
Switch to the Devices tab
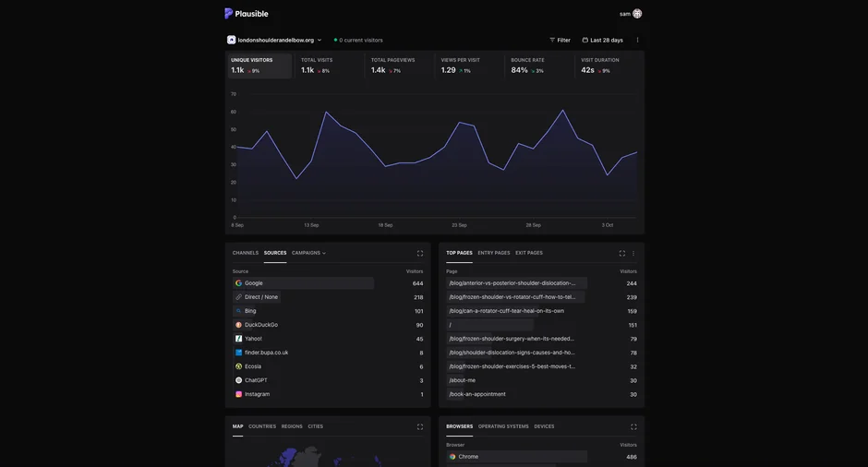coord(544,426)
